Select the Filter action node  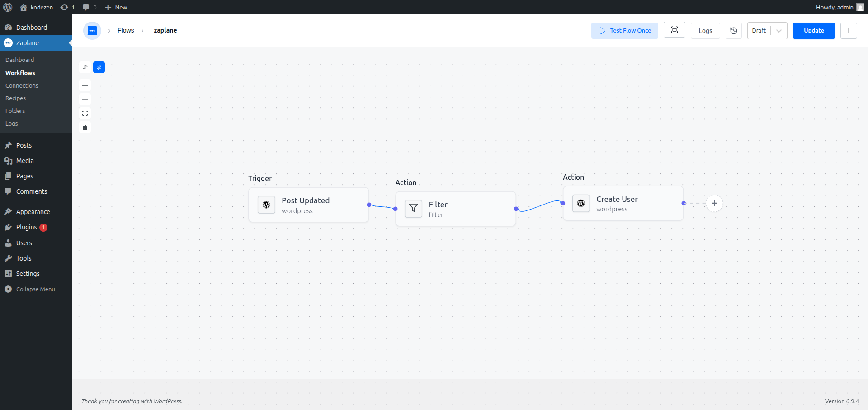coord(456,209)
